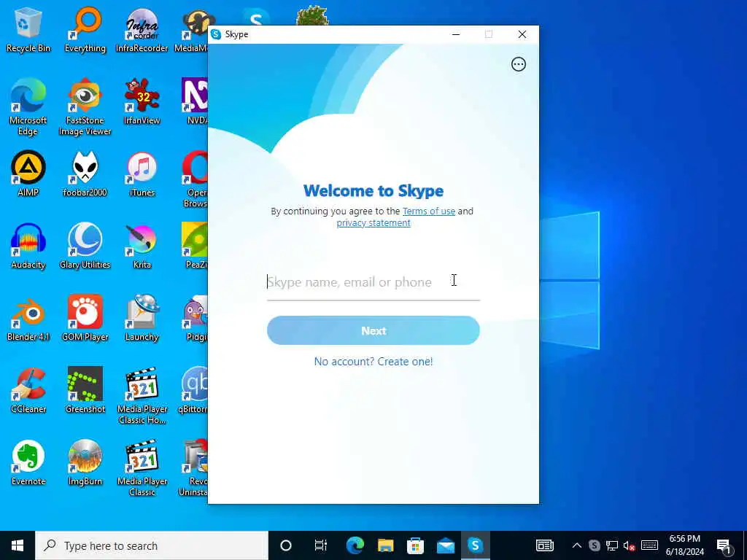The height and width of the screenshot is (560, 747).
Task: Open File Explorer from the taskbar
Action: point(385,545)
